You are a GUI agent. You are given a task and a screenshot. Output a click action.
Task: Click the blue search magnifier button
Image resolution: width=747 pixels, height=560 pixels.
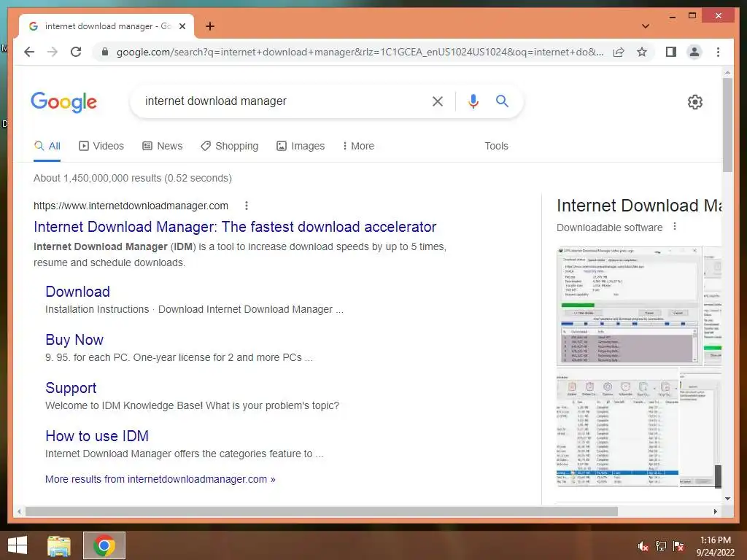[x=502, y=101]
